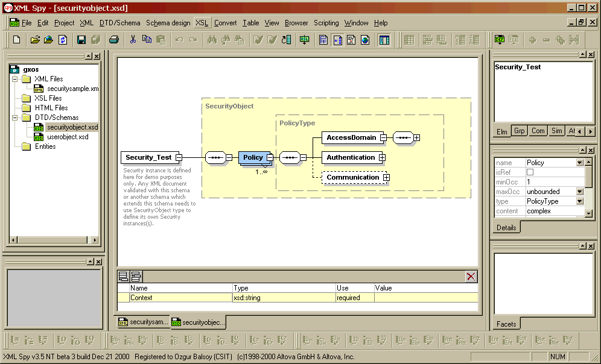
Task: Collapse the DTD/Schemas folder
Action: 15,118
